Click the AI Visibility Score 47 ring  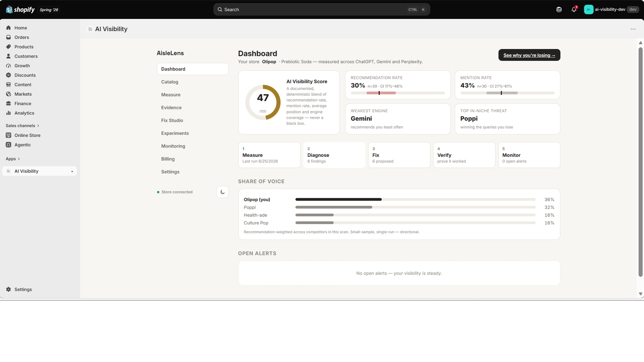(263, 102)
